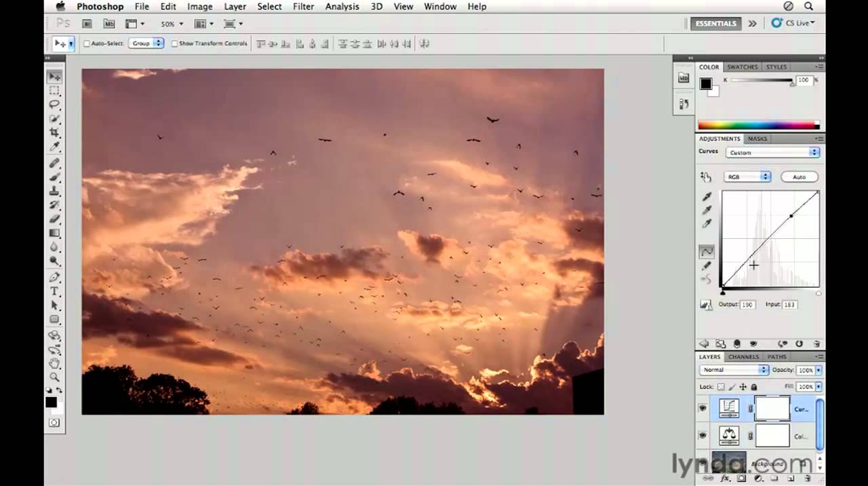Switch to the Swatches tab
The width and height of the screenshot is (868, 486).
pos(743,67)
